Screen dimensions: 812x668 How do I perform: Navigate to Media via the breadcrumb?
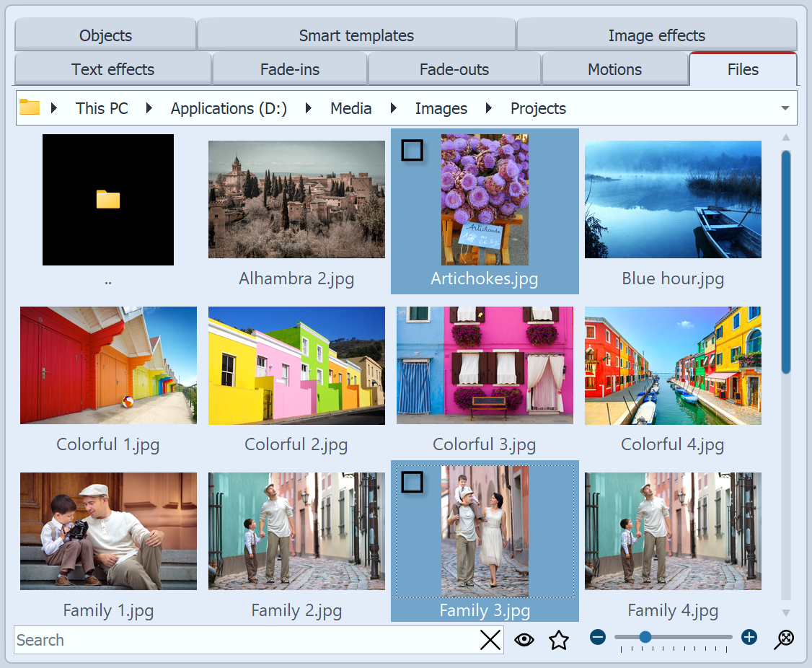pyautogui.click(x=350, y=108)
